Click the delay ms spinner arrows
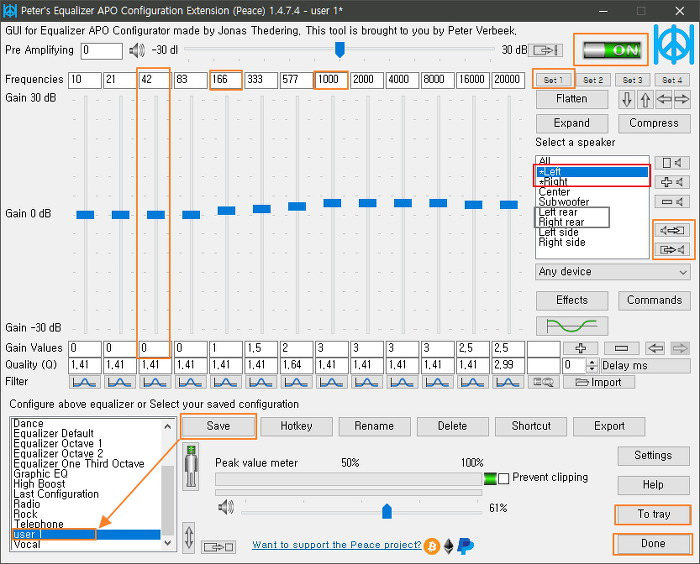This screenshot has height=564, width=700. 592,365
